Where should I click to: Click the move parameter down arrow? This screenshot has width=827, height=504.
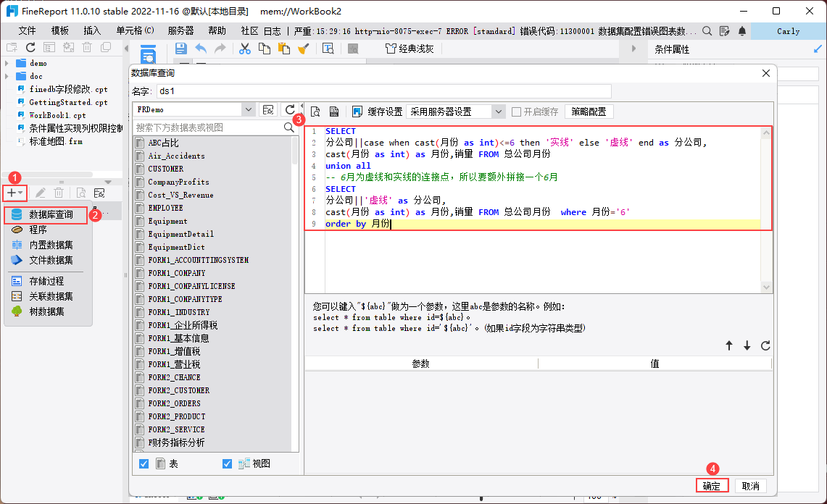point(747,346)
